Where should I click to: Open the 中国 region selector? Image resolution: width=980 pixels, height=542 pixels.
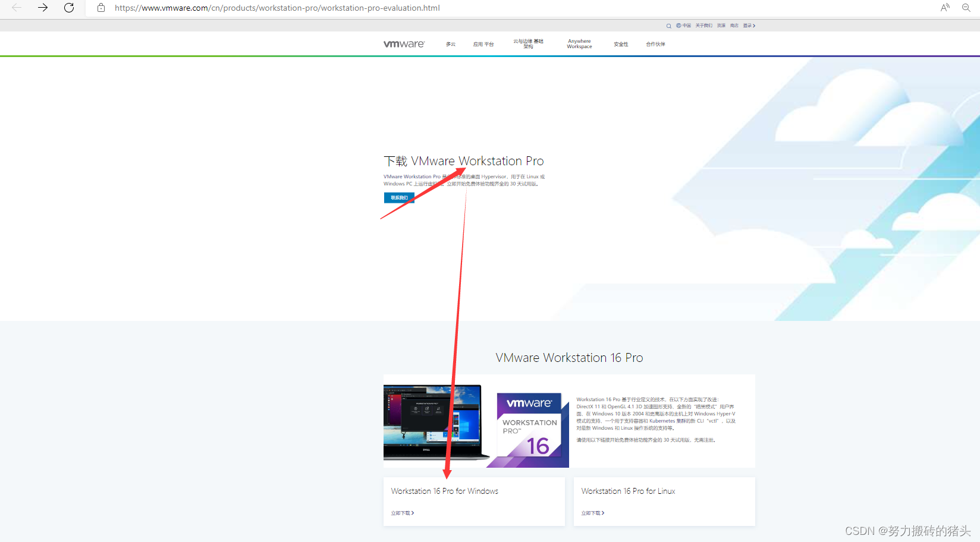(x=684, y=26)
